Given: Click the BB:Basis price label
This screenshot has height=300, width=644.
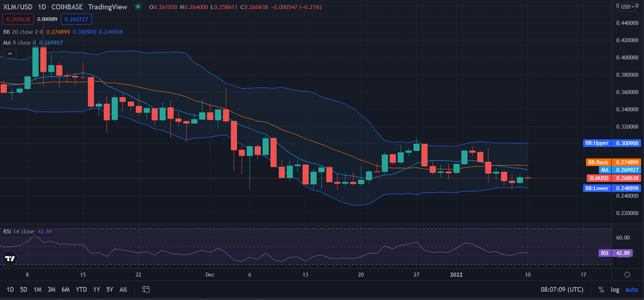Looking at the screenshot, I should [x=614, y=162].
